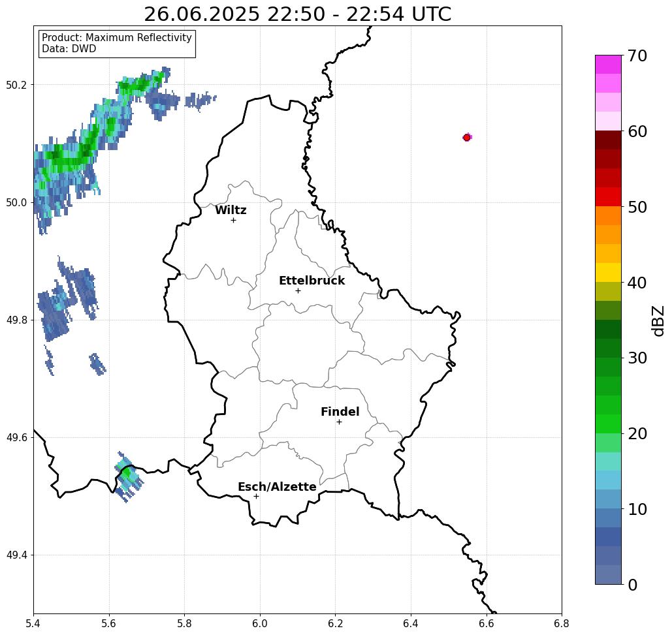Screen dimensions: 672x635
Task: Click the colorbar tick label 30
Action: pos(637,358)
